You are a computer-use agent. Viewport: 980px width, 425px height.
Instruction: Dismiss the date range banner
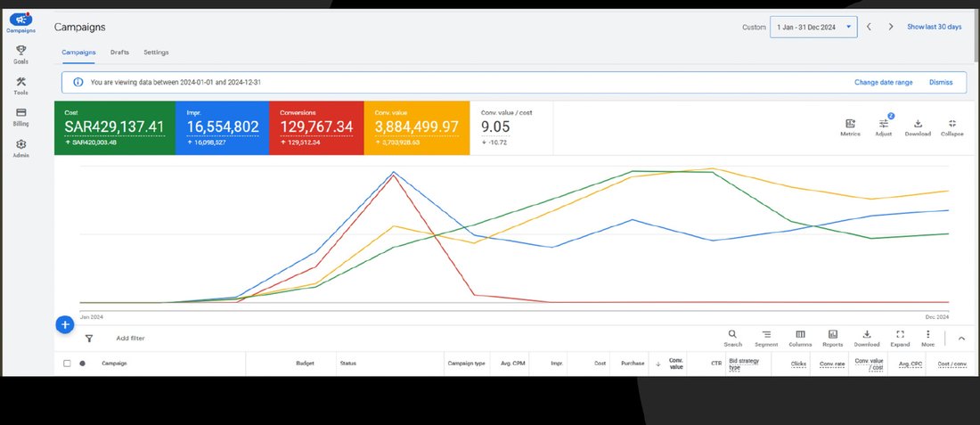coord(941,82)
